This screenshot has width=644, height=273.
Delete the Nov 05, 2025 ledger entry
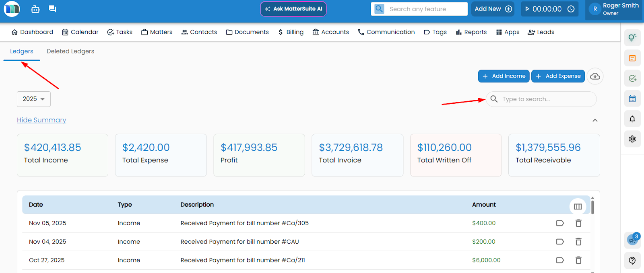(578, 223)
